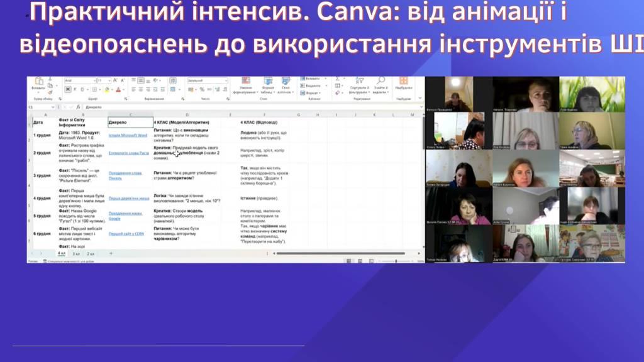
Task: Click the Paste (Вставити) clipboard icon
Action: click(x=38, y=82)
